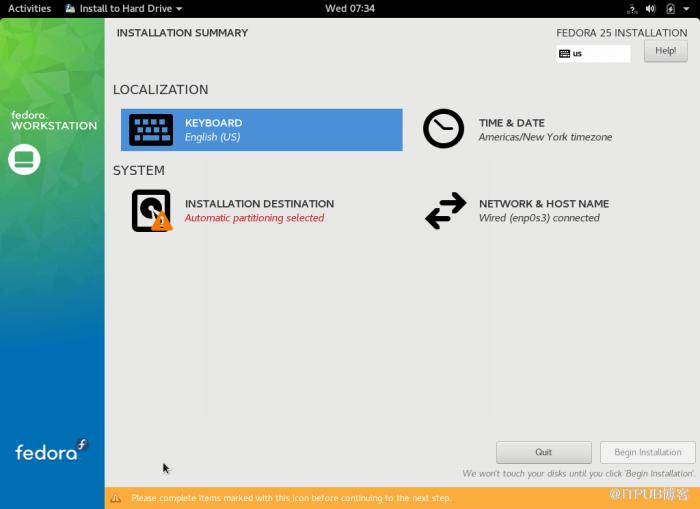Open the system menu arrow in top bar
Screen dimensions: 700x509
tap(686, 8)
